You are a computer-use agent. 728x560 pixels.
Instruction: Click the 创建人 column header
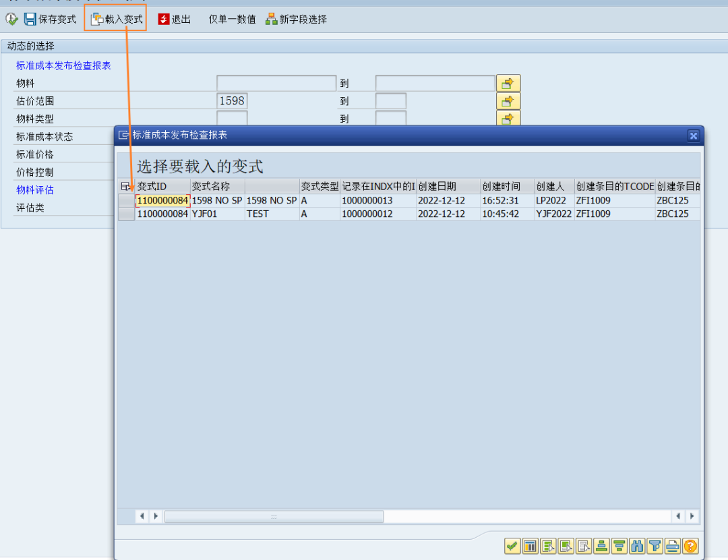[554, 186]
